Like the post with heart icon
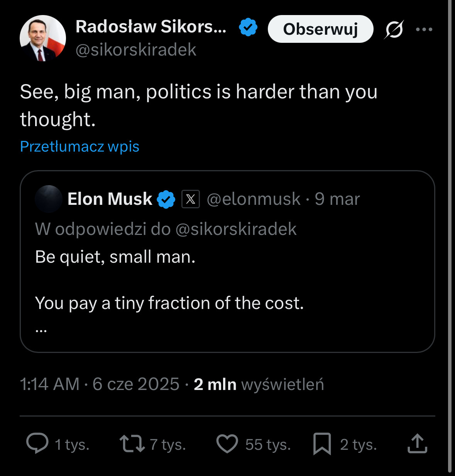This screenshot has width=455, height=476. (227, 444)
